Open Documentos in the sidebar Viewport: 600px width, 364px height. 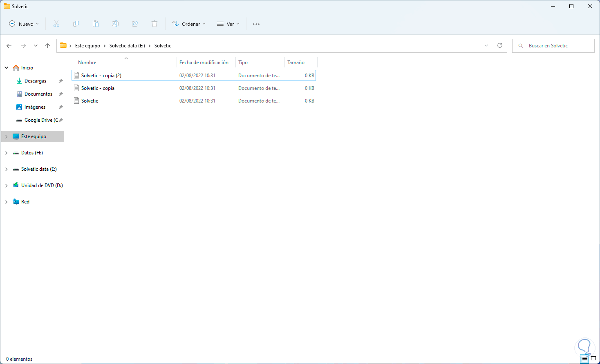coord(38,94)
